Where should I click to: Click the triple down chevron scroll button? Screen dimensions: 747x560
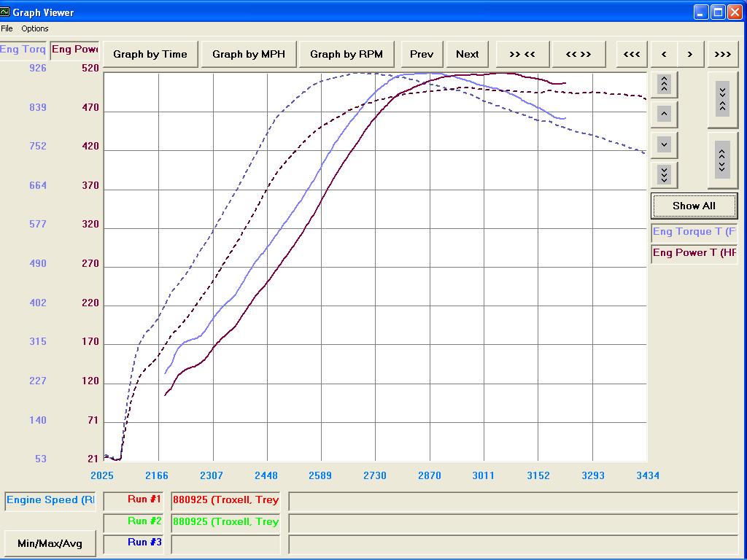tap(664, 174)
